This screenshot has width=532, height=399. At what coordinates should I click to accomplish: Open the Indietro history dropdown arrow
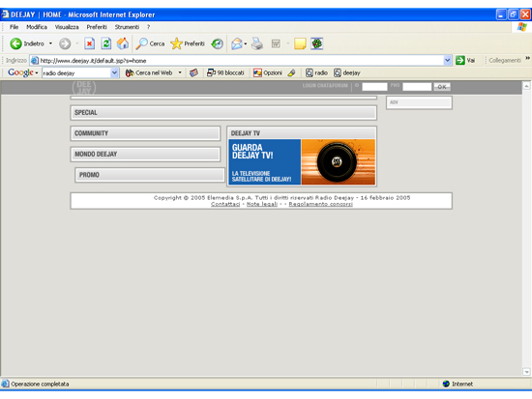[x=50, y=43]
